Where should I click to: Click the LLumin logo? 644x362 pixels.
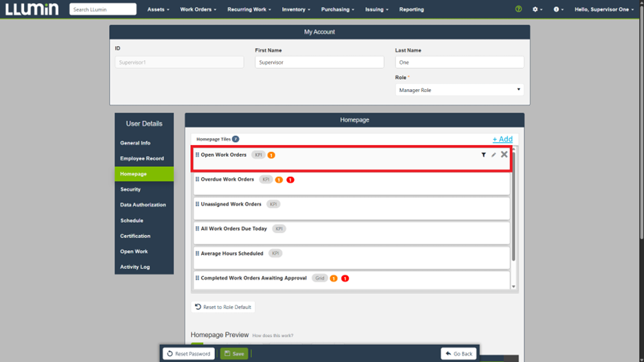(x=32, y=9)
